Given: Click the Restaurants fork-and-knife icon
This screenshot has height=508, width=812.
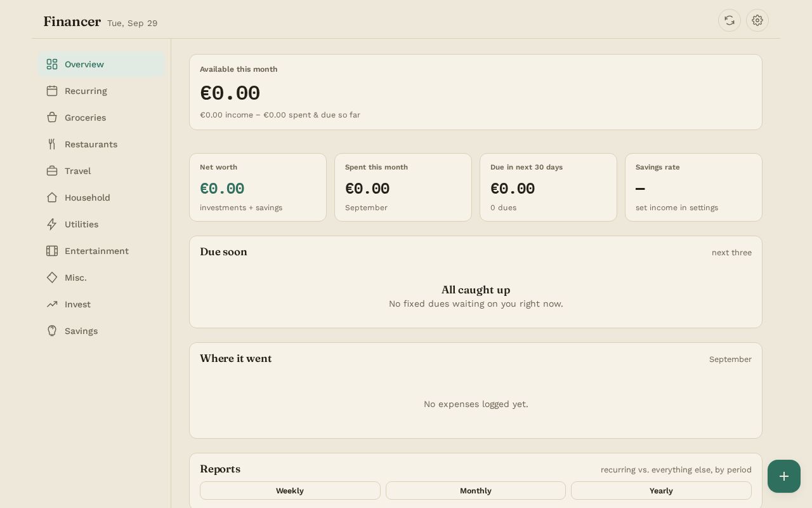Looking at the screenshot, I should 52,144.
